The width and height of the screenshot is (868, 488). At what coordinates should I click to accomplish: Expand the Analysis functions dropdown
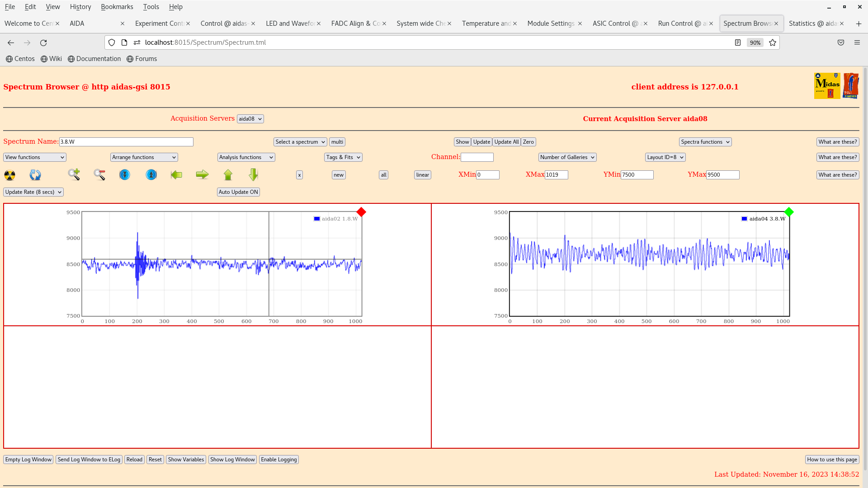coord(246,157)
